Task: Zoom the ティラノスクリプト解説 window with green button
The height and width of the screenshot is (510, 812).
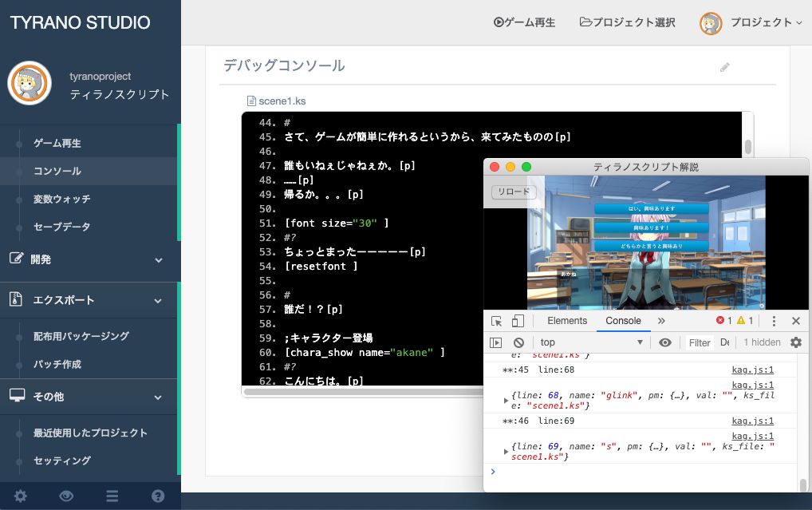Action: (x=526, y=167)
